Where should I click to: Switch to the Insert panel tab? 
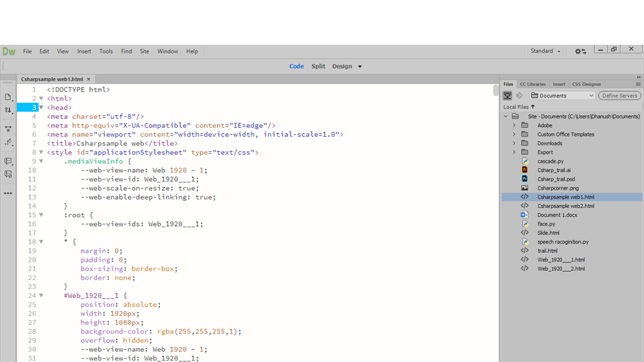click(x=558, y=84)
